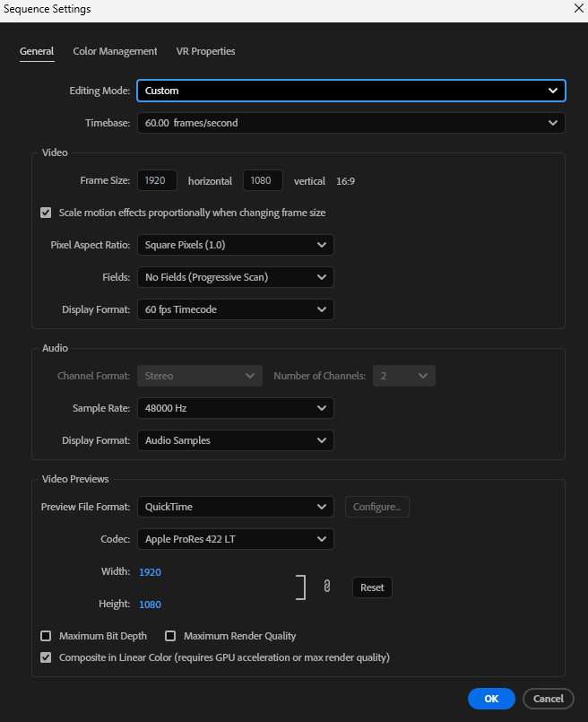588x722 pixels.
Task: Open the Timebase dropdown
Action: pos(350,122)
